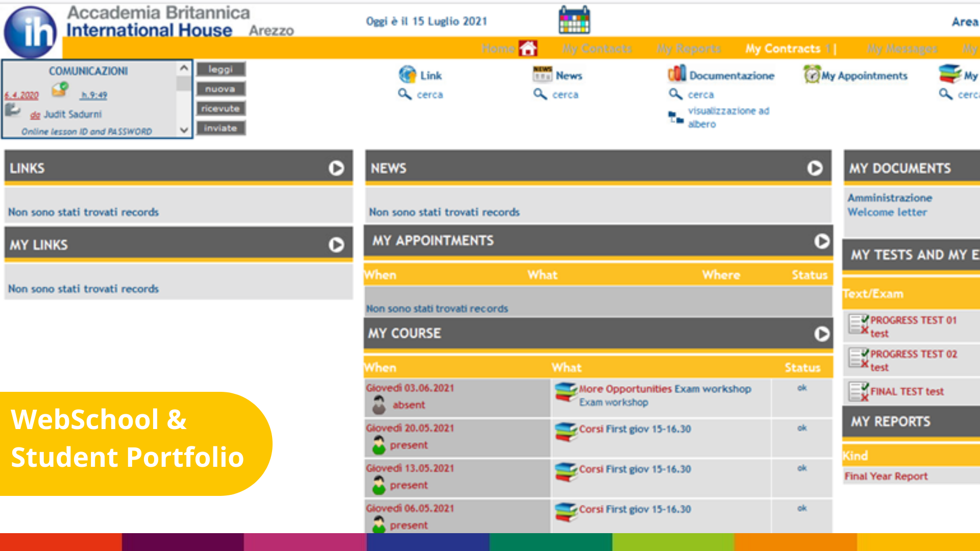Click the News newspaper icon

[542, 74]
